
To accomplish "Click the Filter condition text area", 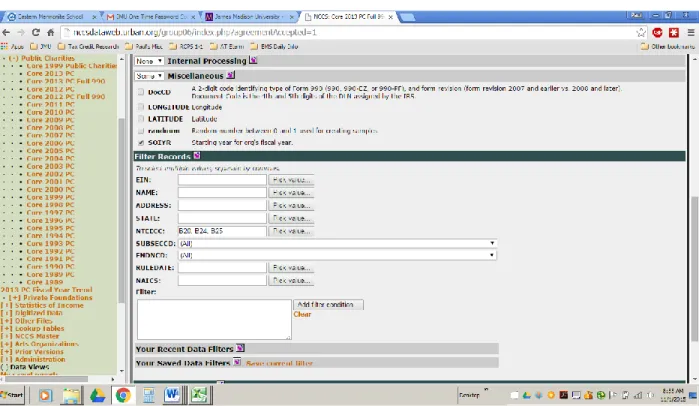I will [214, 319].
